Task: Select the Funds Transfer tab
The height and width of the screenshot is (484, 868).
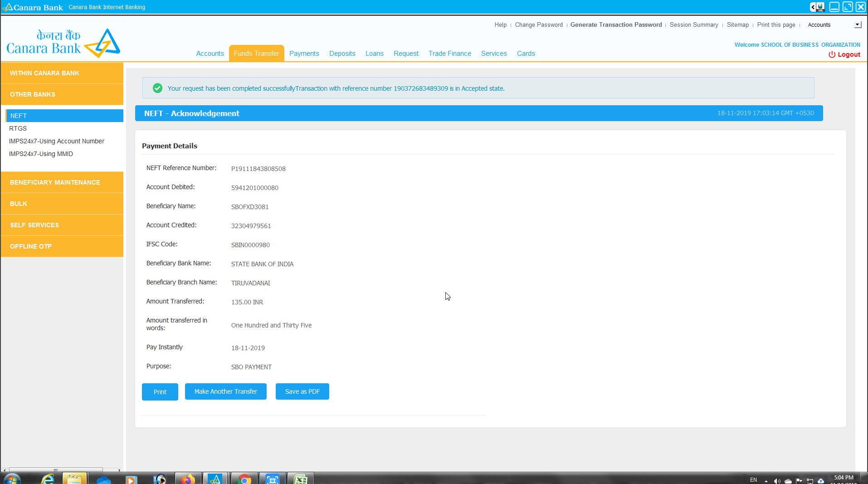Action: [x=257, y=54]
